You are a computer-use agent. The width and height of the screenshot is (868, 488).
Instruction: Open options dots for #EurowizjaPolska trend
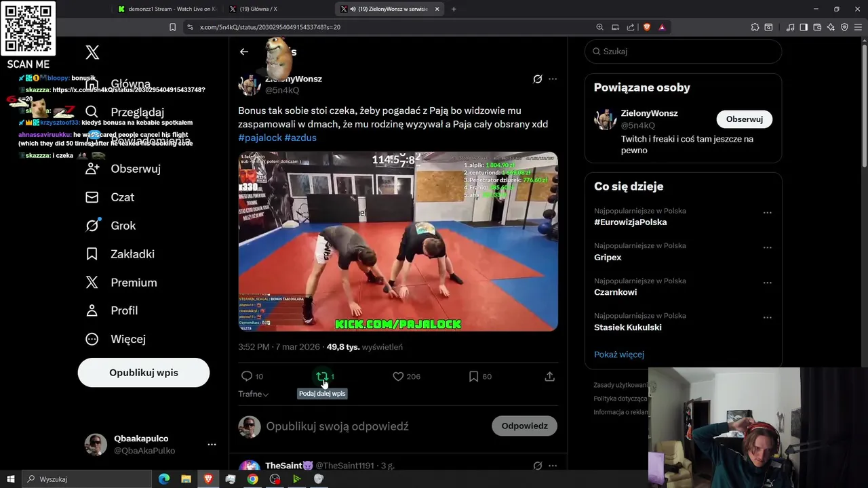pos(768,213)
